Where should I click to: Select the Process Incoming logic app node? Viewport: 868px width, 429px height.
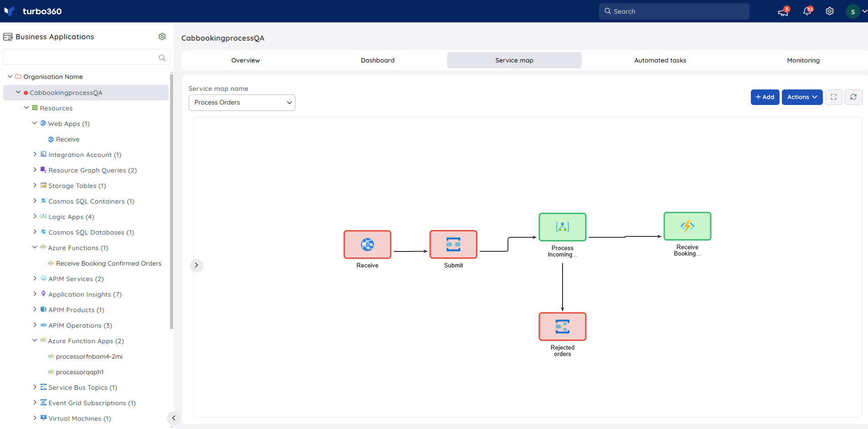point(563,227)
